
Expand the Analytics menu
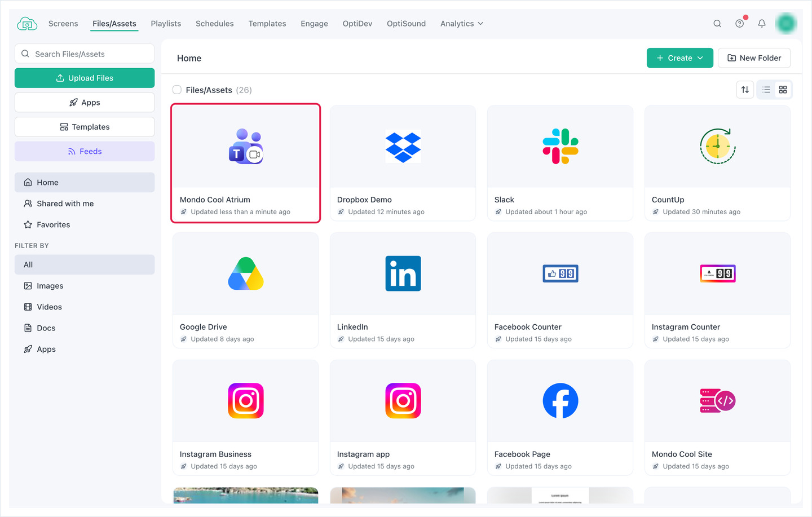click(462, 24)
